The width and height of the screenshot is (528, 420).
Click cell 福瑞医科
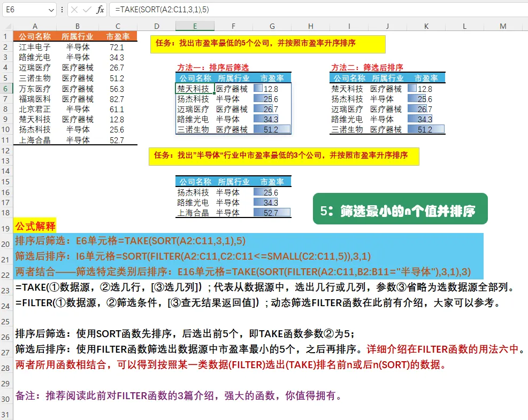(x=35, y=99)
